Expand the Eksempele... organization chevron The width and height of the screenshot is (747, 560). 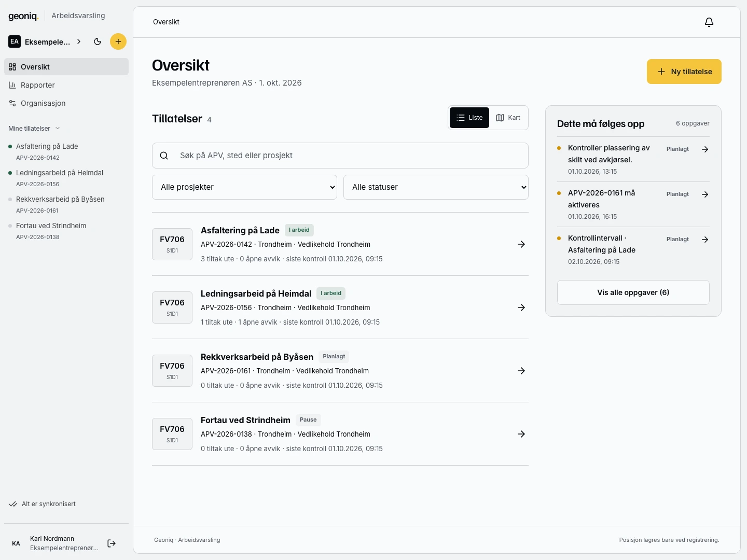79,41
